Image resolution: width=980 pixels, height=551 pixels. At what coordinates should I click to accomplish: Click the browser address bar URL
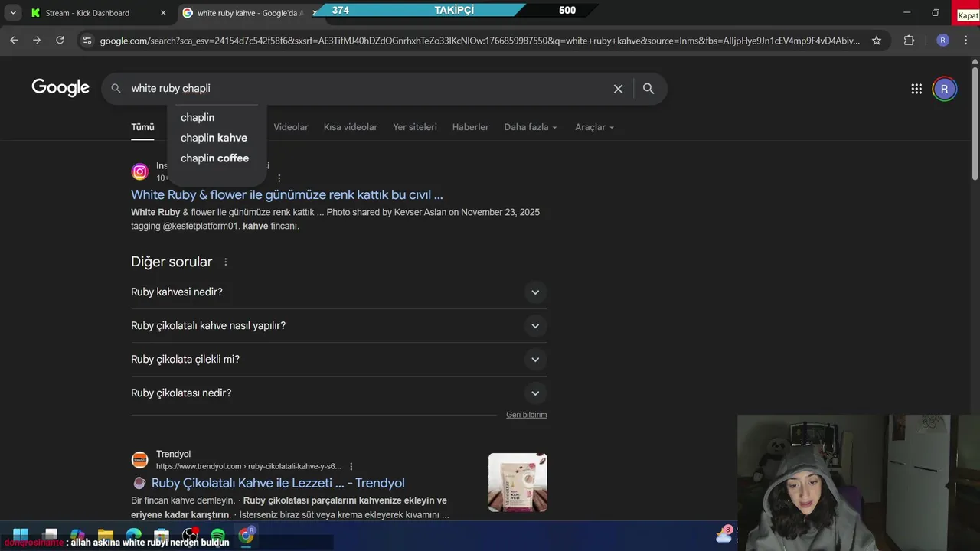click(480, 41)
